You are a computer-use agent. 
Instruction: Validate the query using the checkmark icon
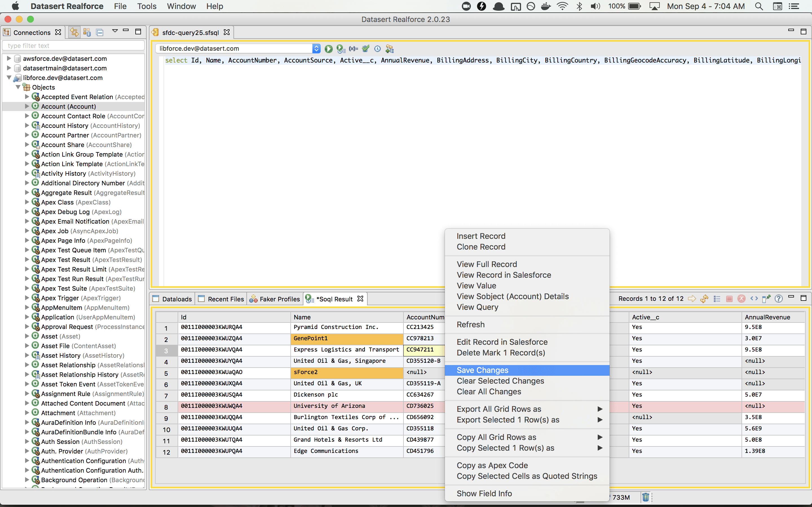click(366, 49)
